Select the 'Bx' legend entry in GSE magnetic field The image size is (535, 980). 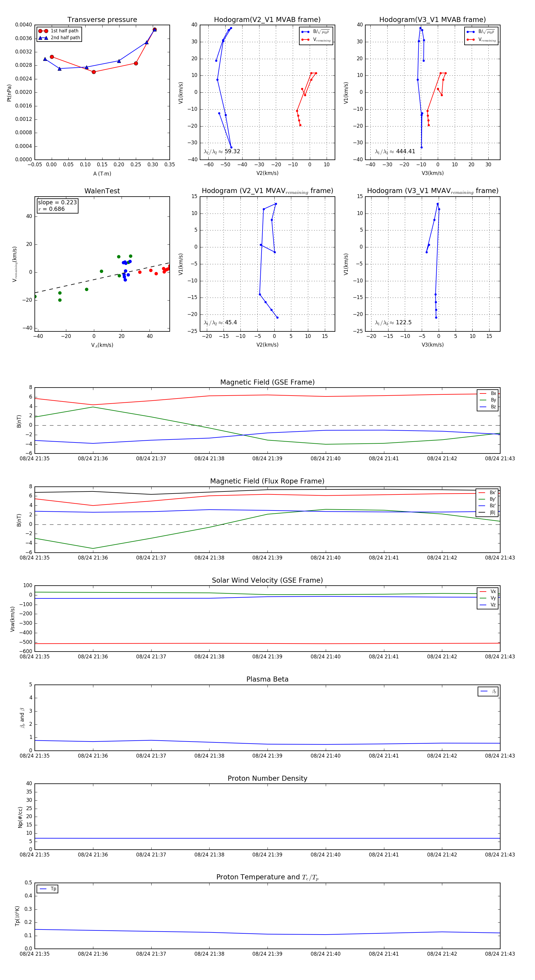[x=488, y=393]
